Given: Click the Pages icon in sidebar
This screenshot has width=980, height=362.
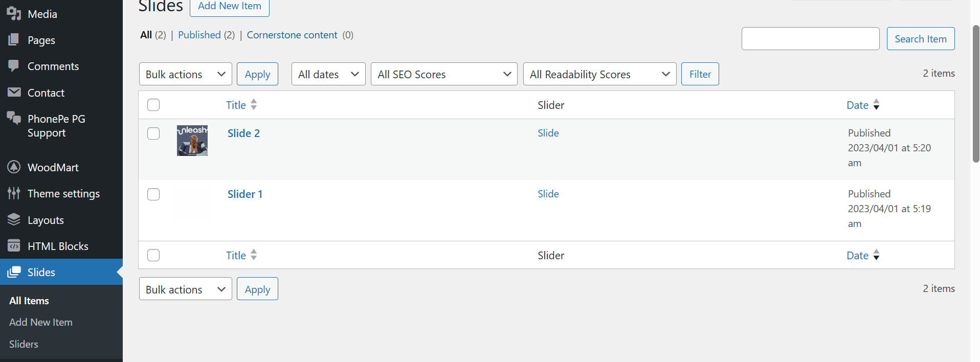Looking at the screenshot, I should [x=14, y=40].
